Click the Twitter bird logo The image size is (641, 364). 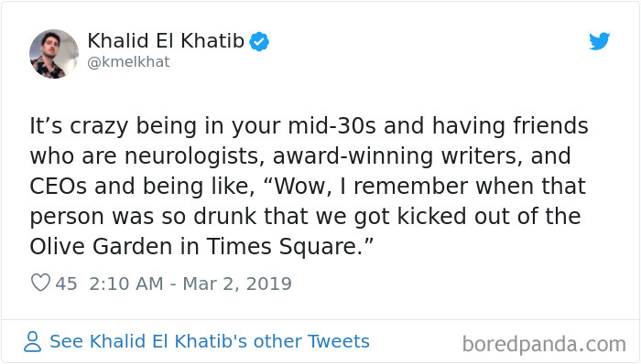[x=599, y=41]
